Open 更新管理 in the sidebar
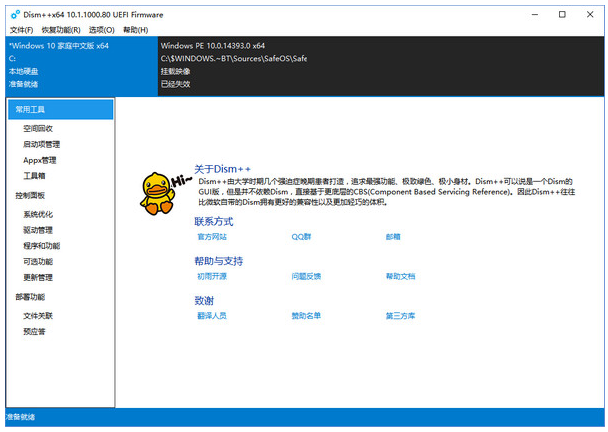The image size is (608, 432). [x=38, y=277]
